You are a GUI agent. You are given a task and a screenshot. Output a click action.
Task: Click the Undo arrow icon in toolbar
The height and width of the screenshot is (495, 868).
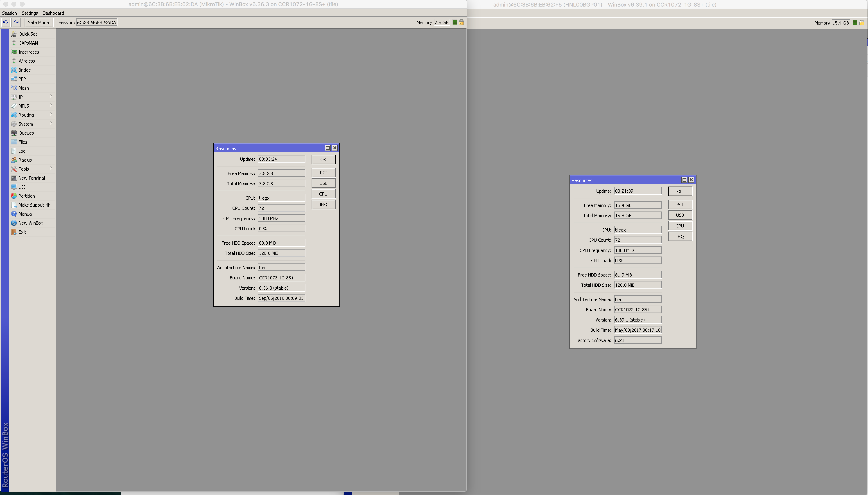[6, 22]
